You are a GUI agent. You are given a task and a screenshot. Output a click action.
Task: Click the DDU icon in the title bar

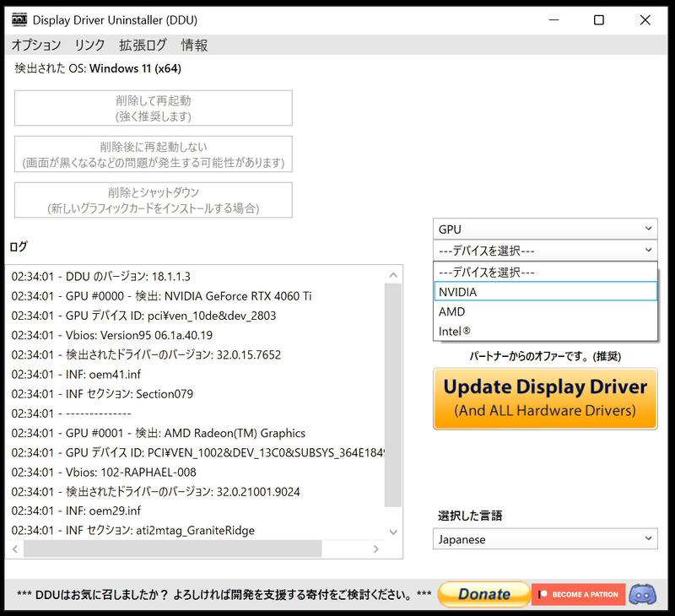point(19,19)
